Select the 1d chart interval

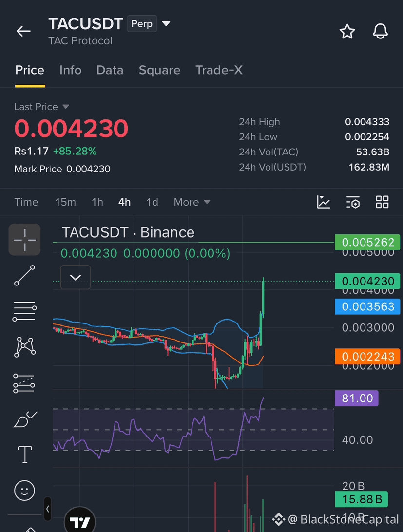tap(152, 202)
